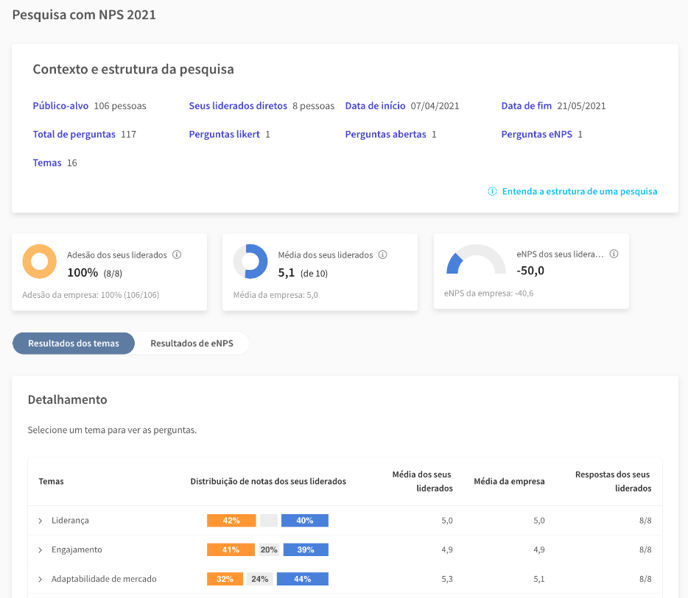This screenshot has height=598, width=688.
Task: Click blue 40% bar in Liderança row
Action: (305, 521)
